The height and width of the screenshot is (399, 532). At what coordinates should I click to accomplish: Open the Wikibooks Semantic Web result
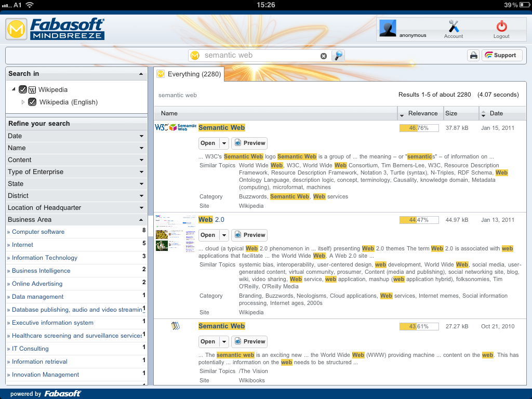[x=209, y=342]
